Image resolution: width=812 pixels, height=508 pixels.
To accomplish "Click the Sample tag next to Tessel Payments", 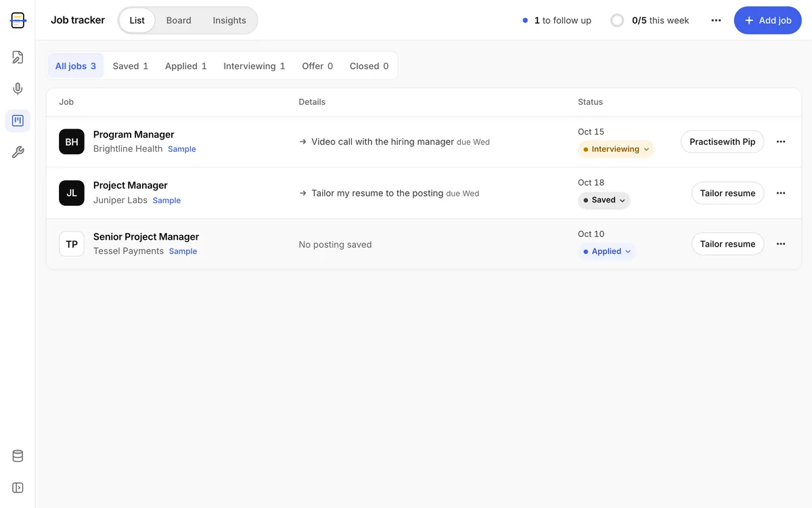I will pyautogui.click(x=183, y=251).
